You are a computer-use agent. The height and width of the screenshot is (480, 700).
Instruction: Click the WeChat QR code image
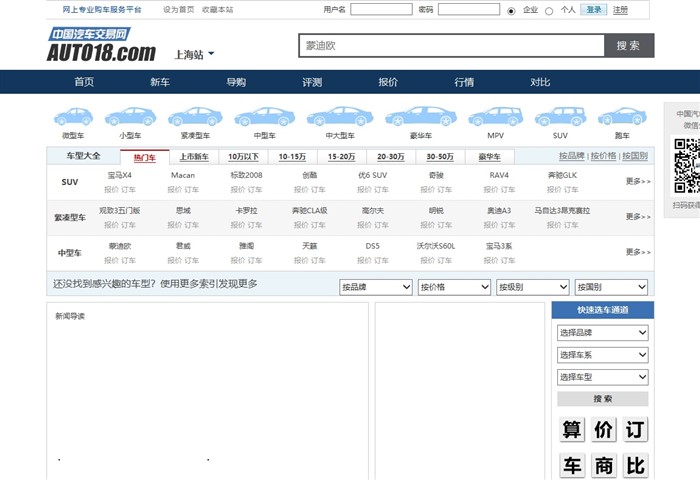pyautogui.click(x=687, y=166)
